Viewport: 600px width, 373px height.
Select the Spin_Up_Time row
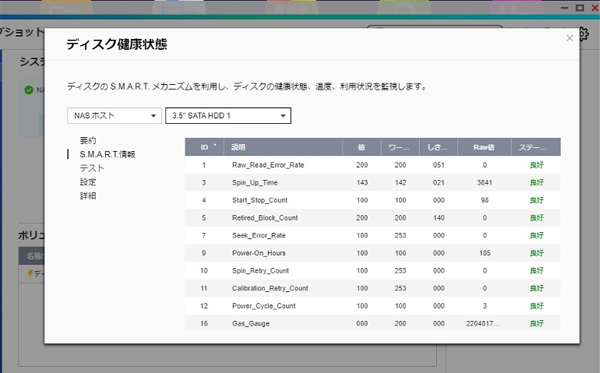(x=373, y=182)
